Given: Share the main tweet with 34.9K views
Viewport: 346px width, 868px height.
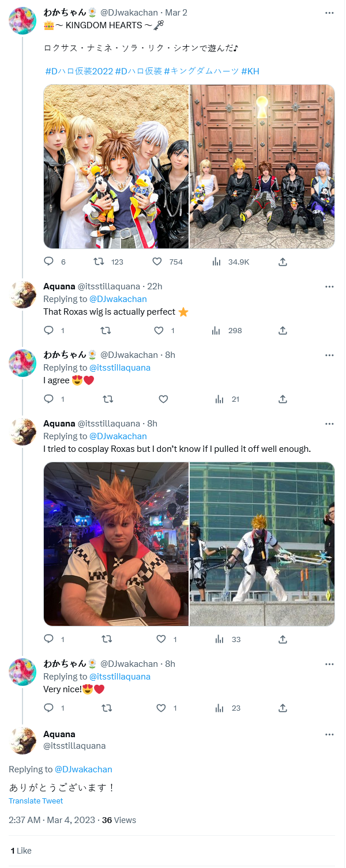Looking at the screenshot, I should click(x=283, y=262).
